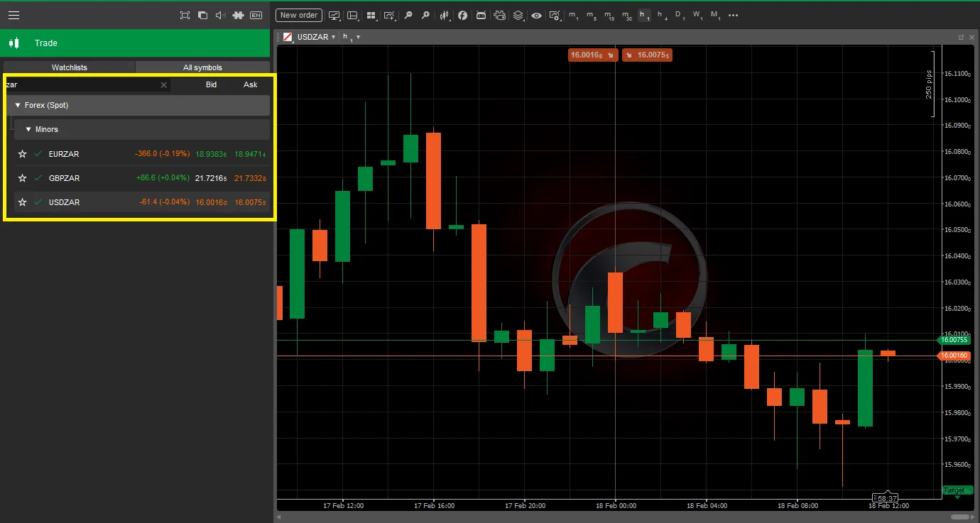This screenshot has width=980, height=523.
Task: Open the candlestick chart type picker
Action: pos(444,15)
